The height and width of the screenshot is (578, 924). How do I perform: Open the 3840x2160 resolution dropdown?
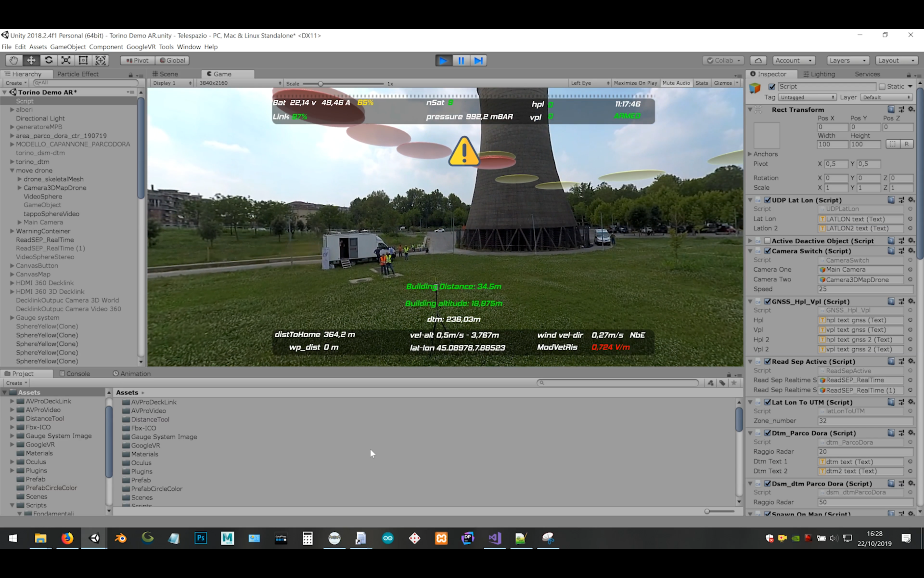pyautogui.click(x=240, y=83)
